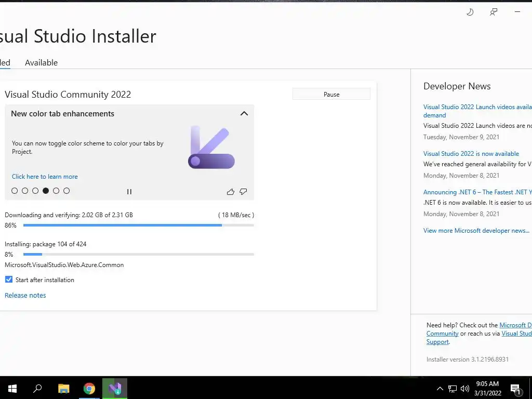Viewport: 532px width, 399px height.
Task: Click Downloading and verifying 2.02 GB text
Action: [69, 215]
